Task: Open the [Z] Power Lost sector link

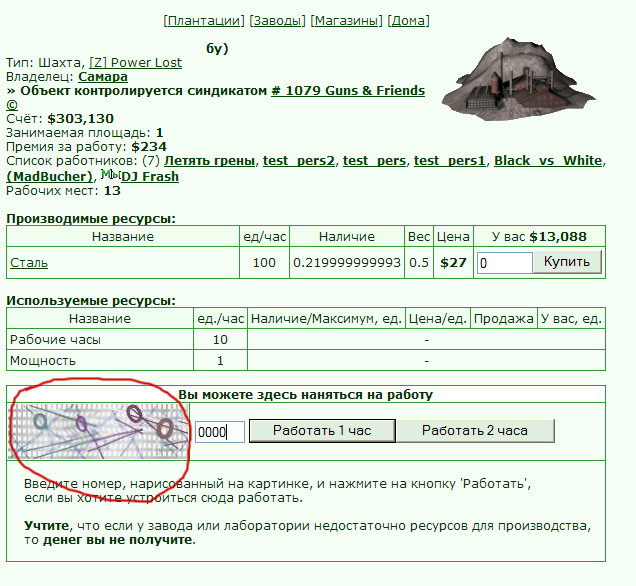Action: (135, 63)
